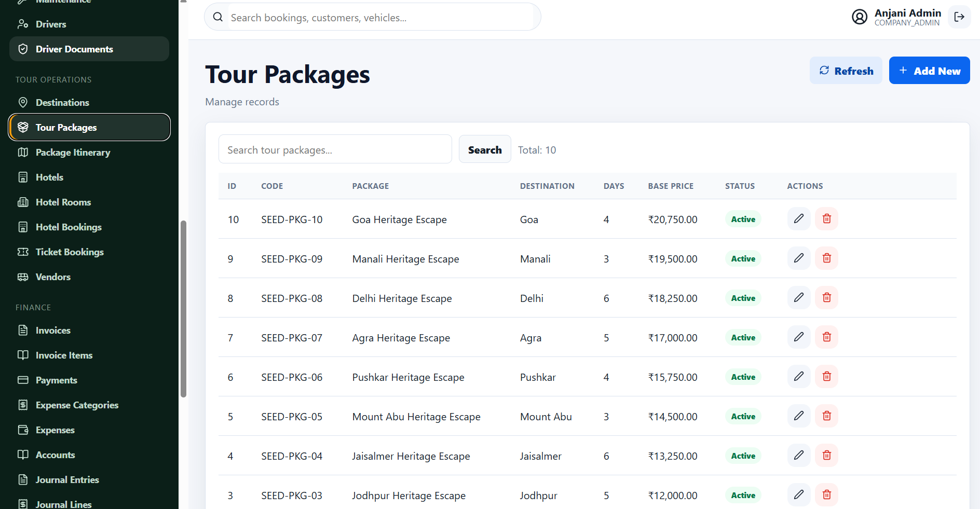980x509 pixels.
Task: Click the Active status badge for SEED-PKG-07
Action: click(x=743, y=337)
